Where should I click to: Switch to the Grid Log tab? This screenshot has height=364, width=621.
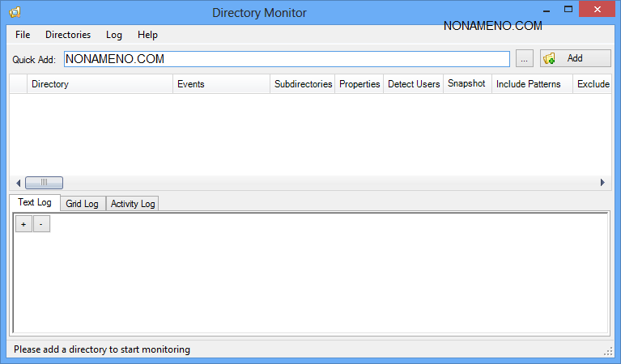coord(82,204)
